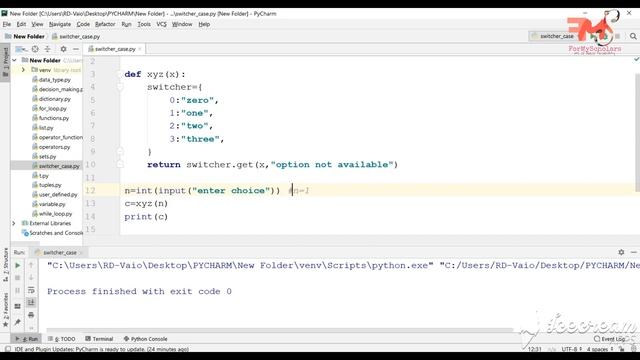The height and width of the screenshot is (360, 640).
Task: Open the Tools menu
Action: (144, 24)
